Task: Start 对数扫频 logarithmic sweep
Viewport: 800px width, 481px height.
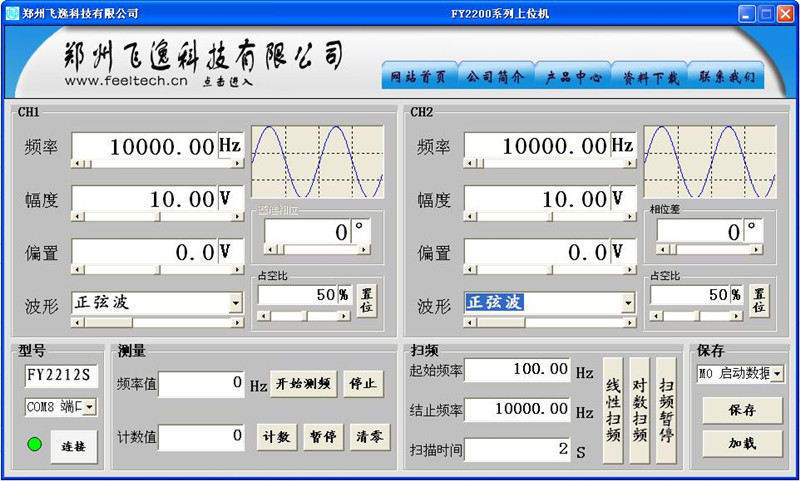Action: (639, 410)
